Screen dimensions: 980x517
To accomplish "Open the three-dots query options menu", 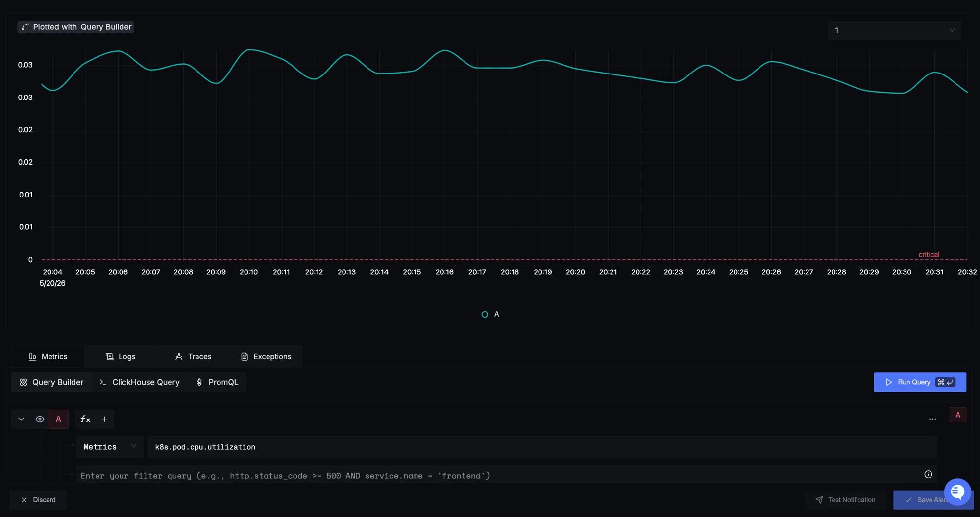I will (932, 419).
